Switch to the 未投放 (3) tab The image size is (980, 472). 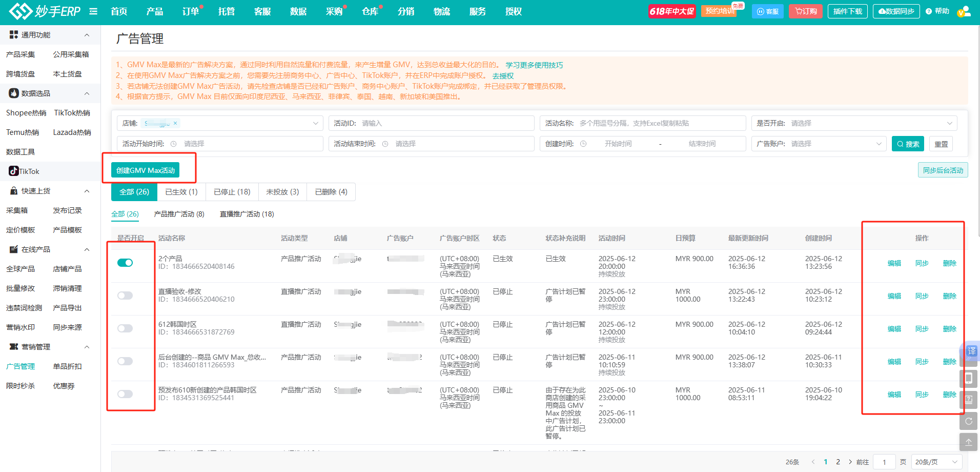[x=282, y=192]
